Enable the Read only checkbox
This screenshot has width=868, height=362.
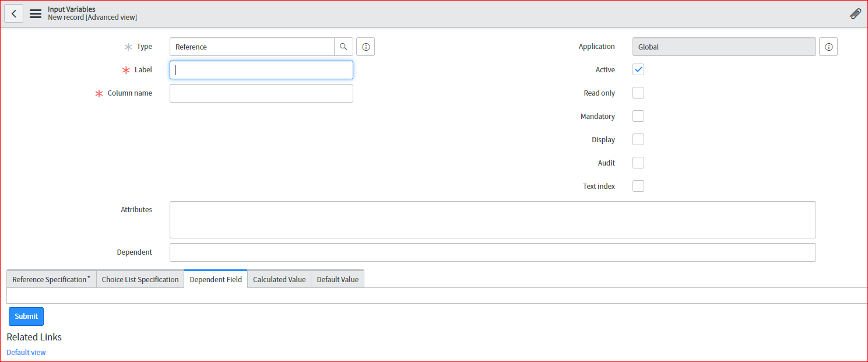pos(638,93)
